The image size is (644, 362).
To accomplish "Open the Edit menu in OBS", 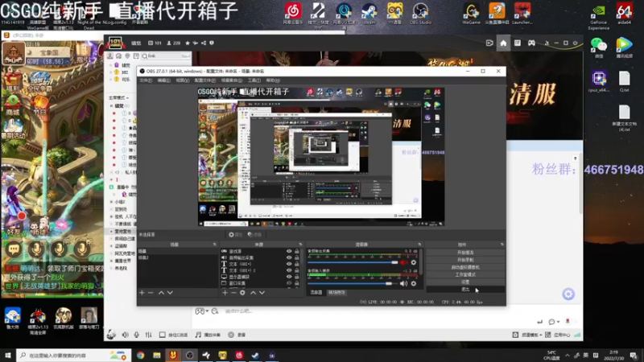I will (x=163, y=80).
